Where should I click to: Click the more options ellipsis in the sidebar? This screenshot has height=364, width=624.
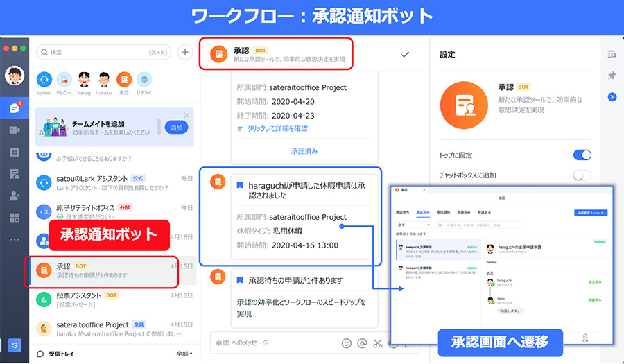pos(15,239)
